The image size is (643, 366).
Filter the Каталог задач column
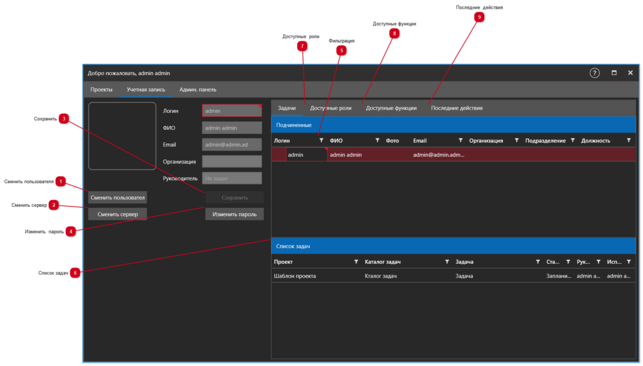pyautogui.click(x=447, y=261)
